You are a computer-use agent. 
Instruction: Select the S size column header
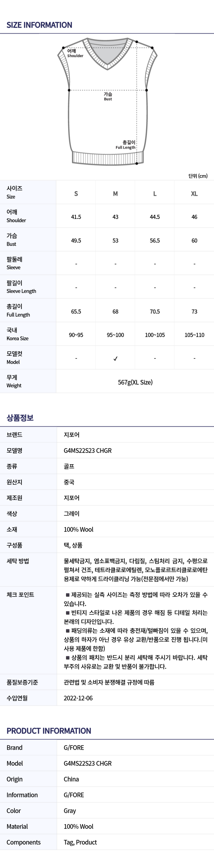pyautogui.click(x=76, y=193)
